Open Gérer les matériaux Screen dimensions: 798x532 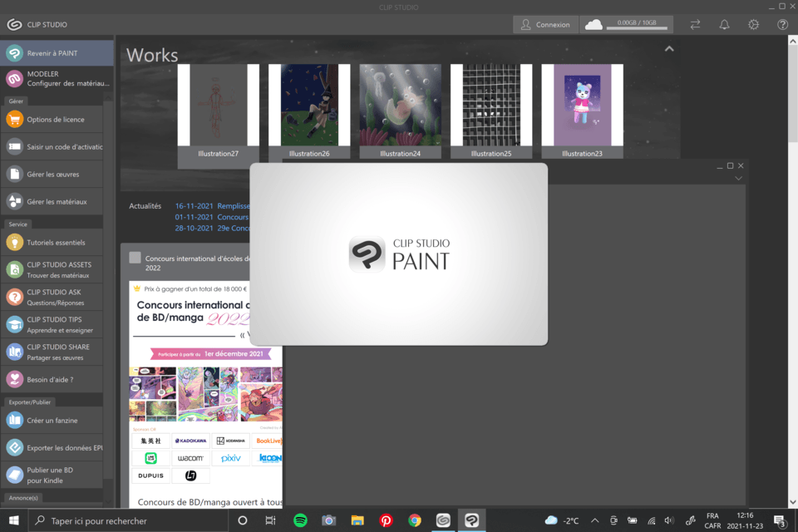click(52, 202)
